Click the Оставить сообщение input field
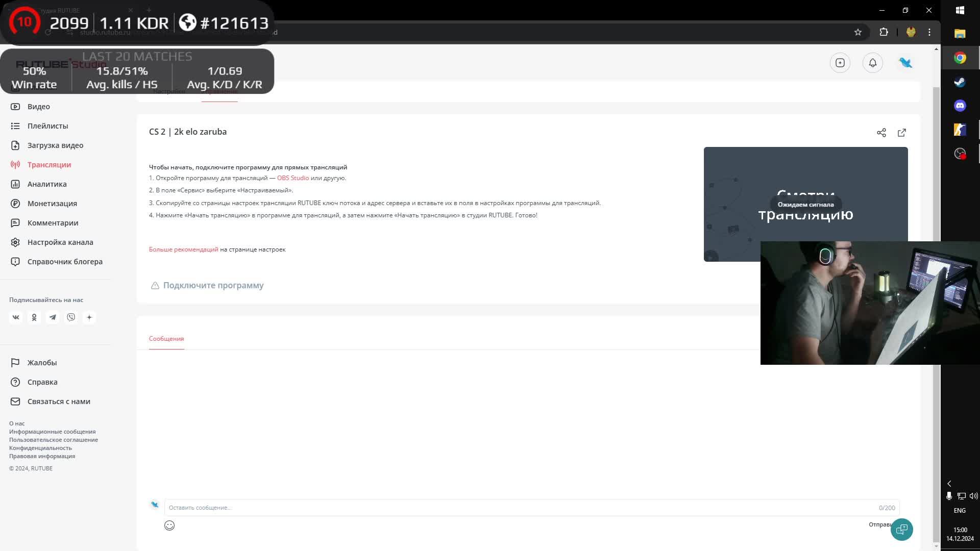The image size is (980, 551). click(x=532, y=508)
